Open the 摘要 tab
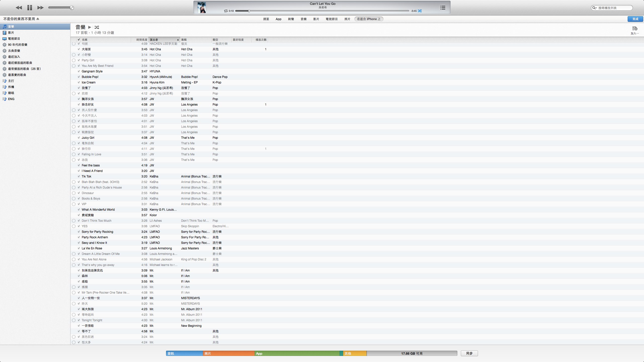644x362 pixels. pos(266,19)
